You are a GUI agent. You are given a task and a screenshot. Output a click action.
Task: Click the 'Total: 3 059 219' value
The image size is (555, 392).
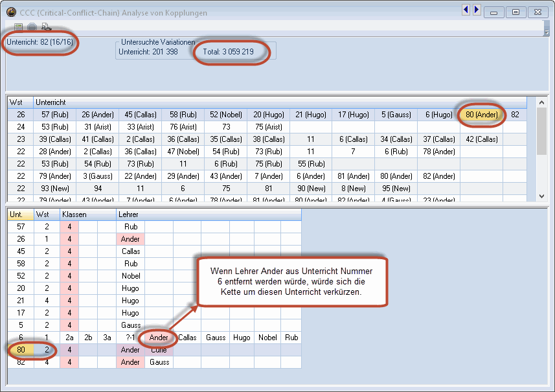[229, 52]
